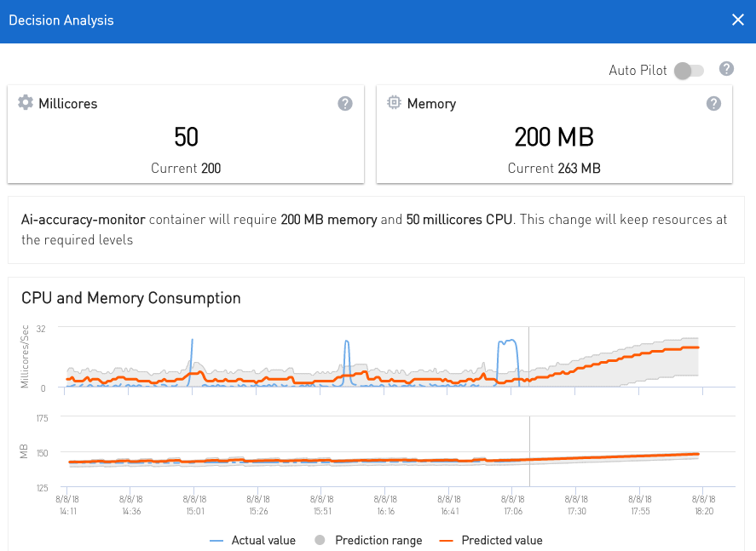Click the Millicores gear icon
This screenshot has height=551, width=756.
tap(26, 103)
